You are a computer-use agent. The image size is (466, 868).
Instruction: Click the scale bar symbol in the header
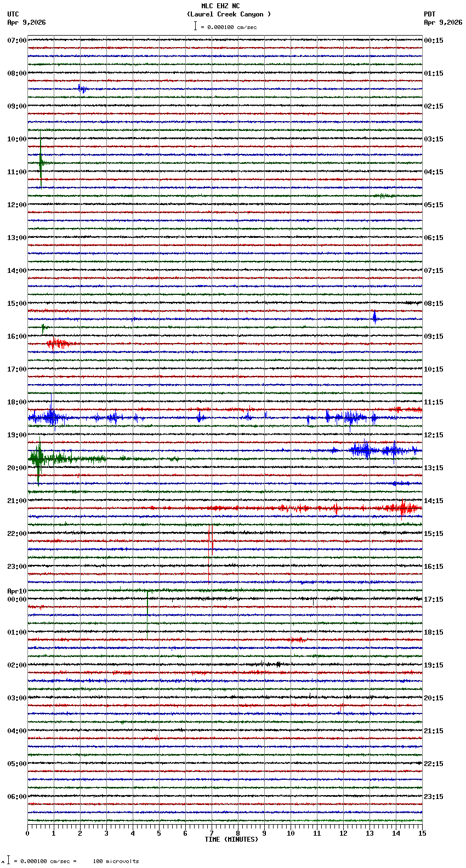click(x=195, y=26)
